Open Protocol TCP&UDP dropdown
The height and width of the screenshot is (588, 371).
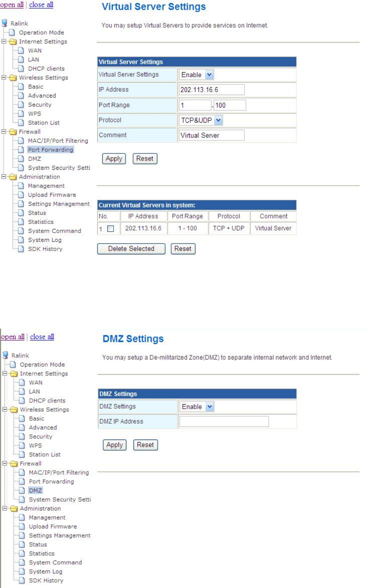[201, 120]
